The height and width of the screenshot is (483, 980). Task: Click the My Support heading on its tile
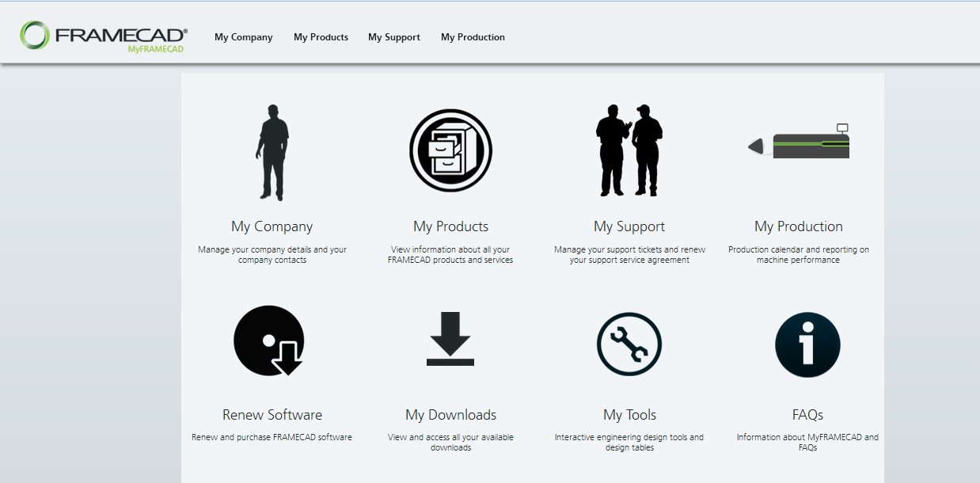[629, 226]
